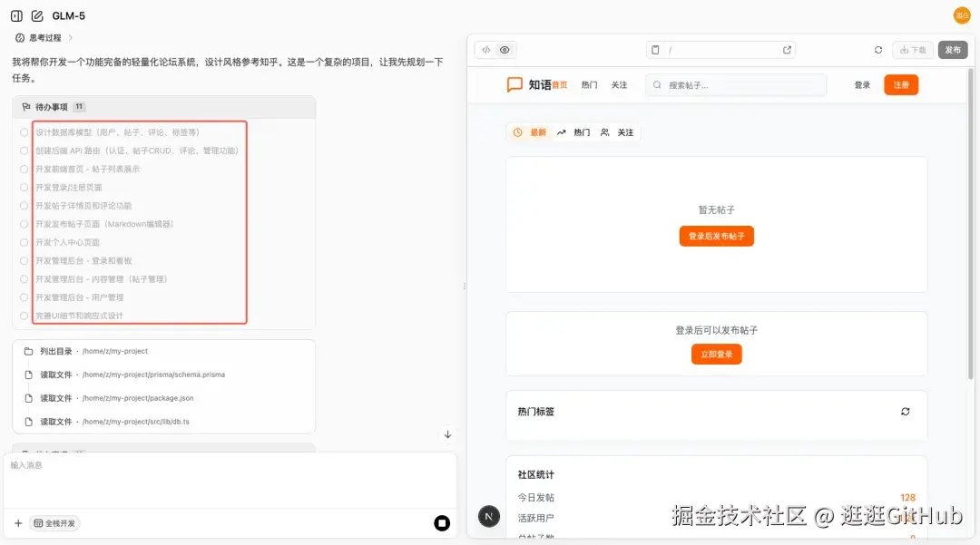Open the 关注 item in the top nav
The image size is (980, 545).
[x=619, y=85]
